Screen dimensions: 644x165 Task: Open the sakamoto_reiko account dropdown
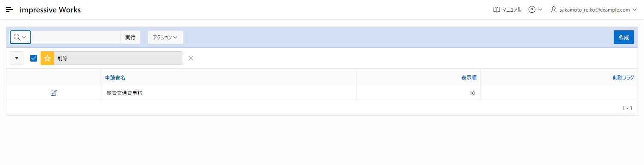[594, 9]
